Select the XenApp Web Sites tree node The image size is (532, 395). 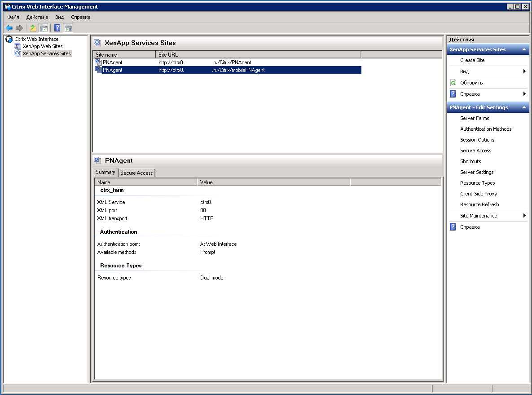43,46
